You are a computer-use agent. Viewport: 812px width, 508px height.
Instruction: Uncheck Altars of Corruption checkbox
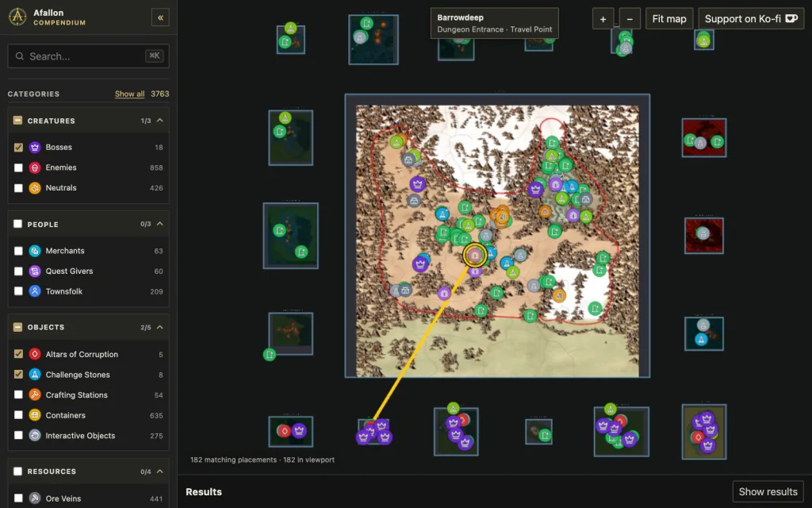(18, 354)
